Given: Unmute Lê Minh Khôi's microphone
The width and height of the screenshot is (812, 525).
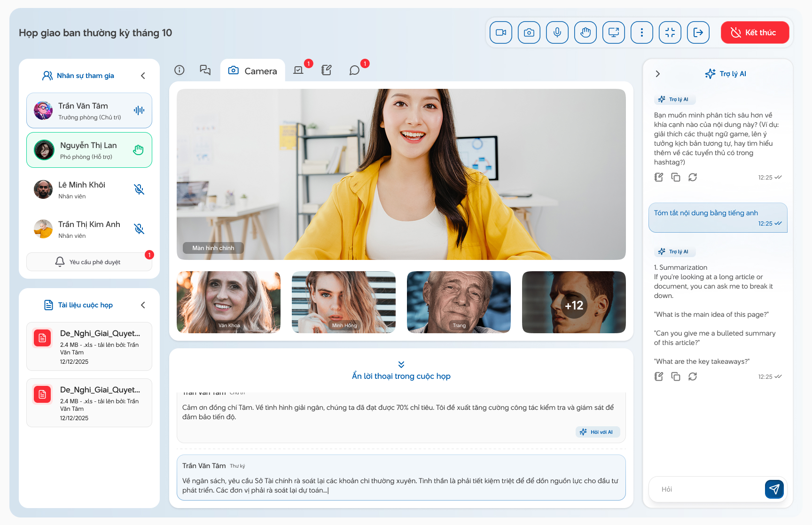Looking at the screenshot, I should (x=139, y=189).
